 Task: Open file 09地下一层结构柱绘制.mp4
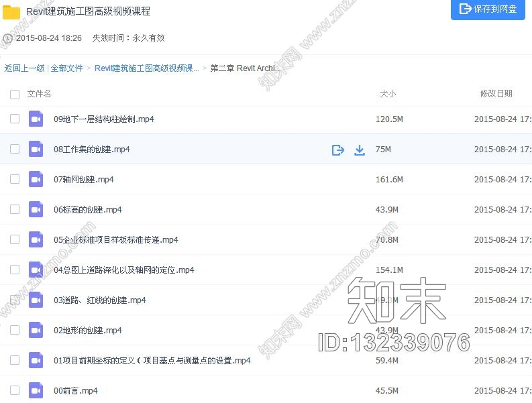[x=104, y=119]
